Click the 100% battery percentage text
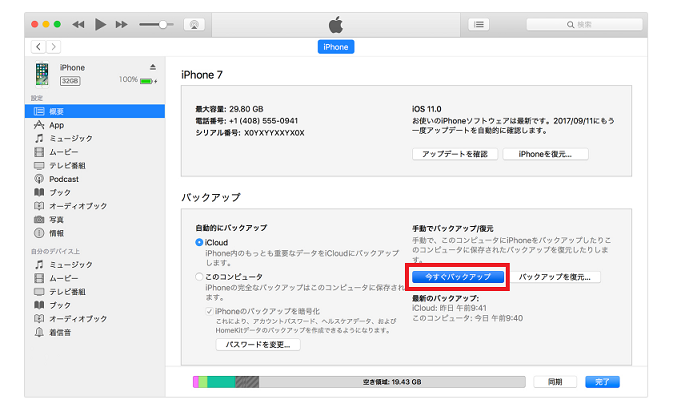 point(128,80)
